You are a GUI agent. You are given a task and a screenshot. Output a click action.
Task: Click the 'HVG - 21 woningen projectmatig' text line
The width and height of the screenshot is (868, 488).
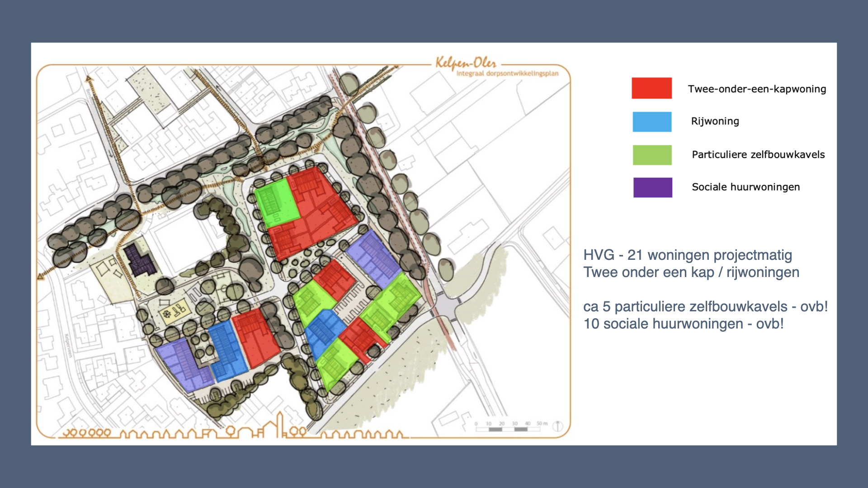click(x=687, y=255)
